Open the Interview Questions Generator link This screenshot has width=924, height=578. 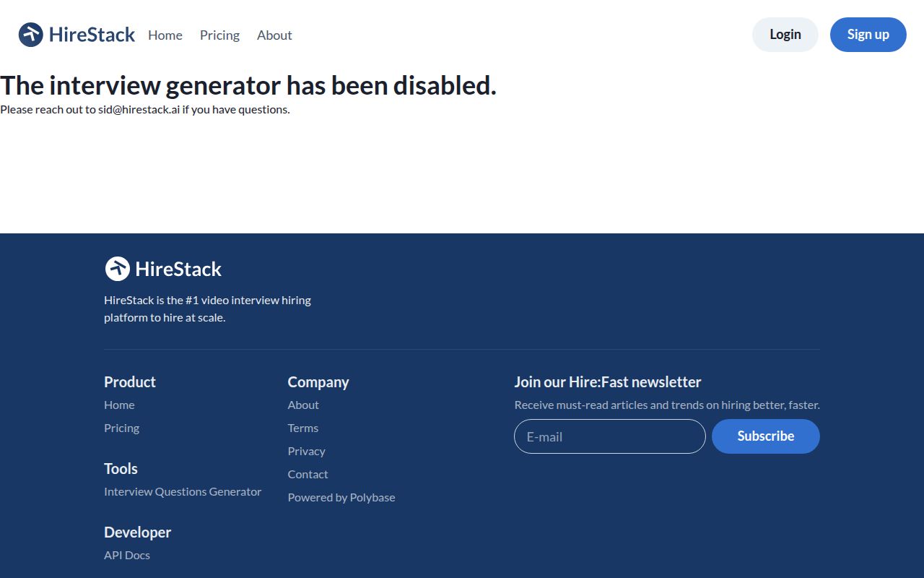tap(183, 491)
